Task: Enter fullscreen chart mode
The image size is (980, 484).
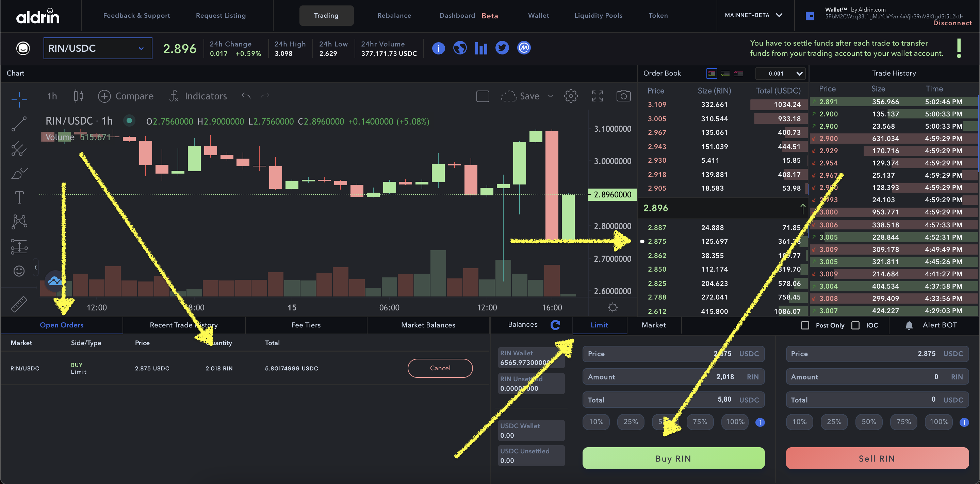Action: click(x=597, y=96)
